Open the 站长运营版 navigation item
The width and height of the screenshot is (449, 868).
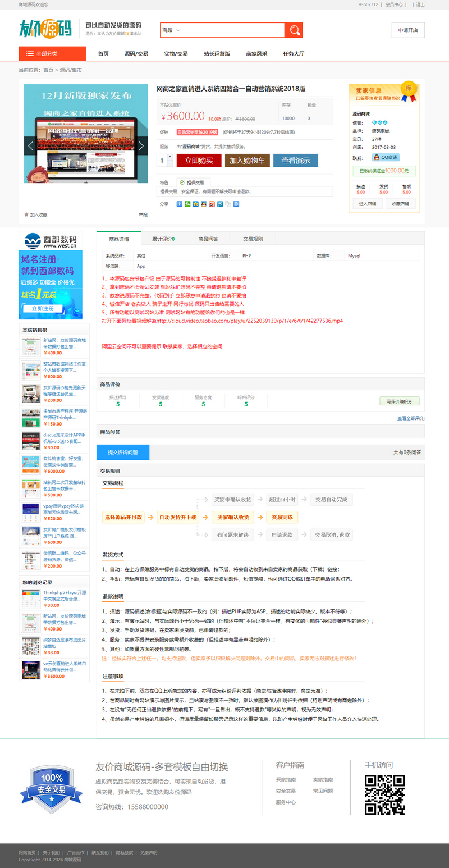(217, 54)
